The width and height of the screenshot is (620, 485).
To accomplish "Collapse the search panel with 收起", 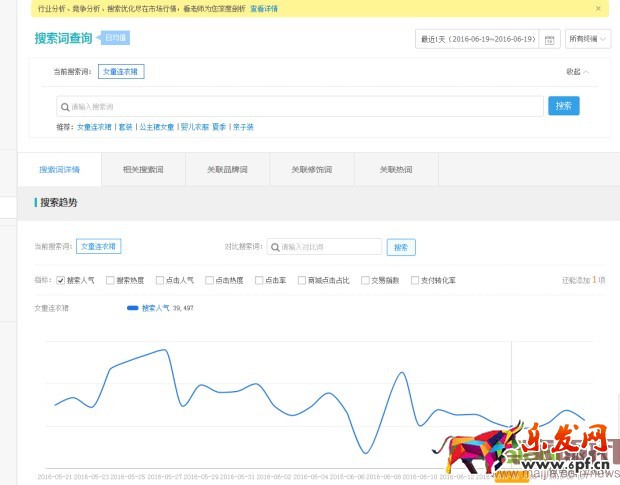I will click(577, 72).
